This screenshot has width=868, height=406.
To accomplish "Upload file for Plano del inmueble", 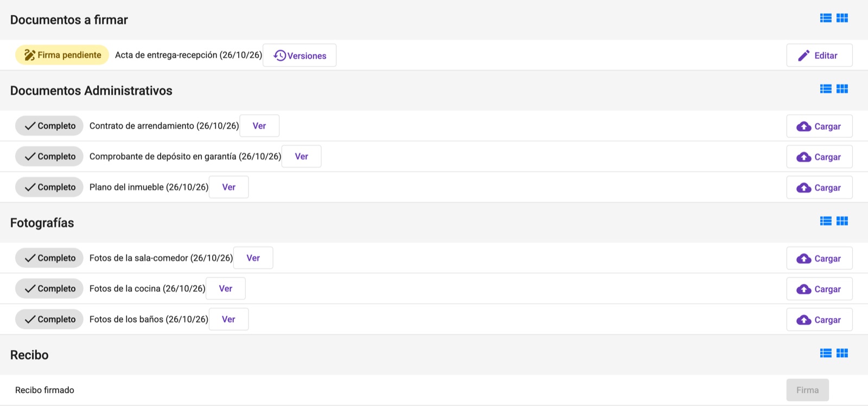I will pyautogui.click(x=819, y=187).
